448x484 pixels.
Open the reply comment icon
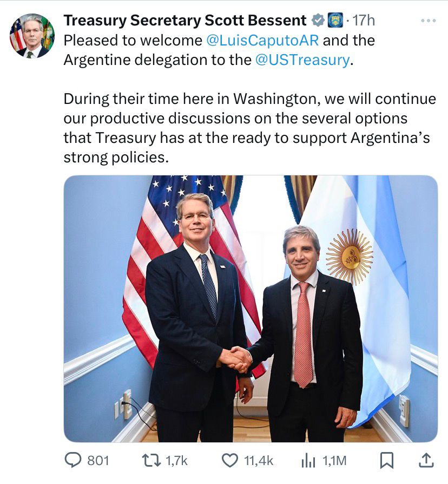click(x=73, y=460)
